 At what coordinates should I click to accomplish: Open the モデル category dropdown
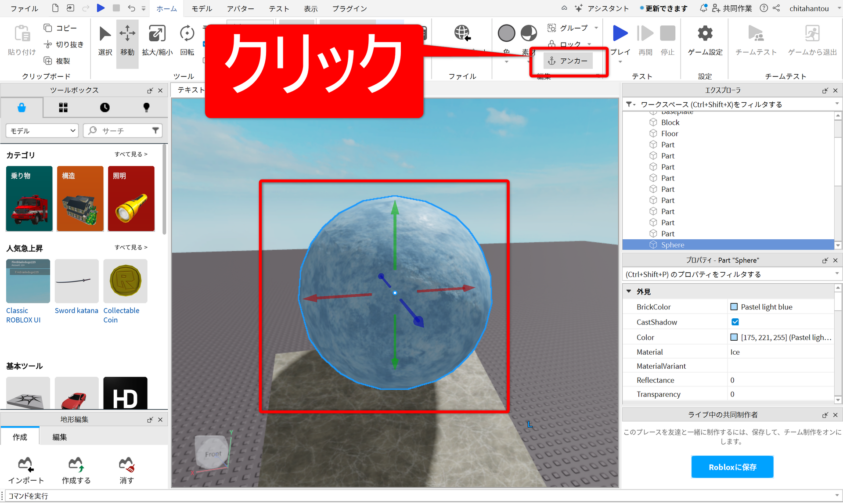[42, 131]
